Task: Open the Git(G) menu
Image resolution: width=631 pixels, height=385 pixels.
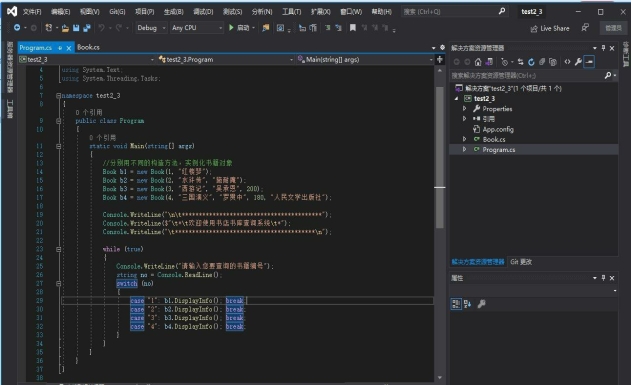Action: (117, 12)
